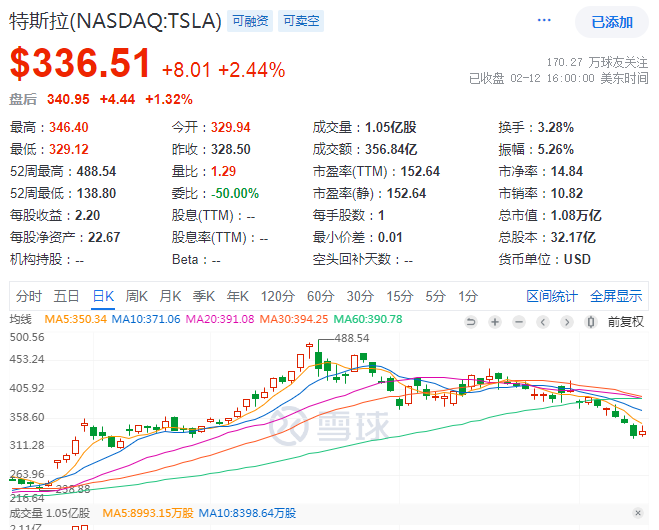Screen dimensions: 659x530
Task: Open the 前复权 price adjustment dropdown
Action: pos(625,322)
